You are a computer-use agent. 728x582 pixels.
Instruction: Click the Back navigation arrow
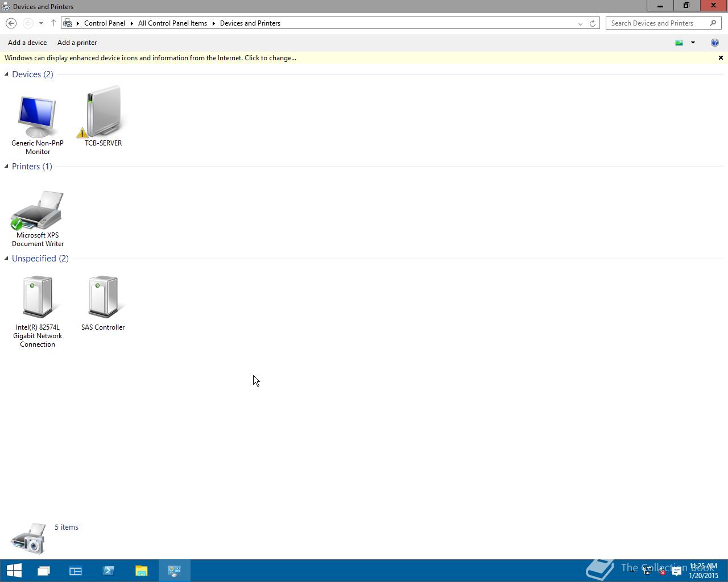click(x=11, y=23)
